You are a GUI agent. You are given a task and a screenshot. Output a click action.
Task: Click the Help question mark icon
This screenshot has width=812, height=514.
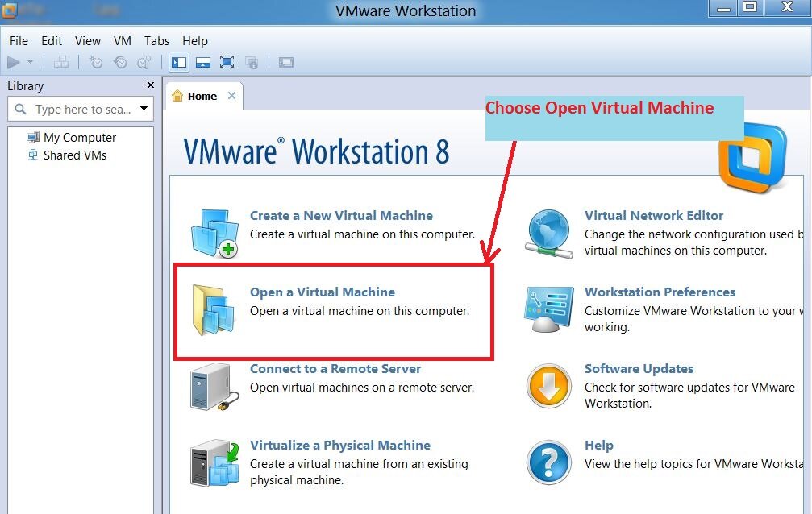549,462
